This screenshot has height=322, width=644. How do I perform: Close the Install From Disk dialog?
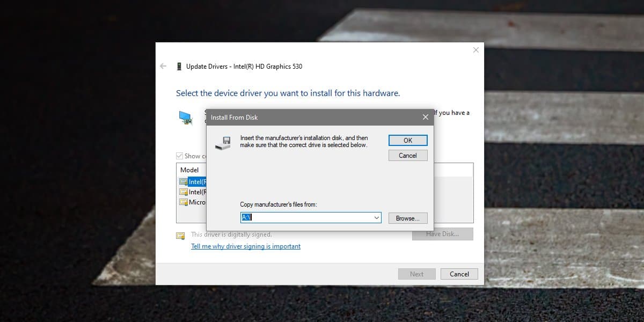click(426, 117)
